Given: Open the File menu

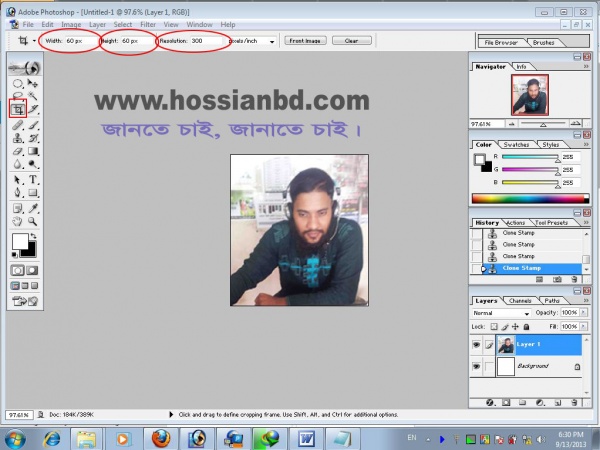Looking at the screenshot, I should [x=28, y=24].
